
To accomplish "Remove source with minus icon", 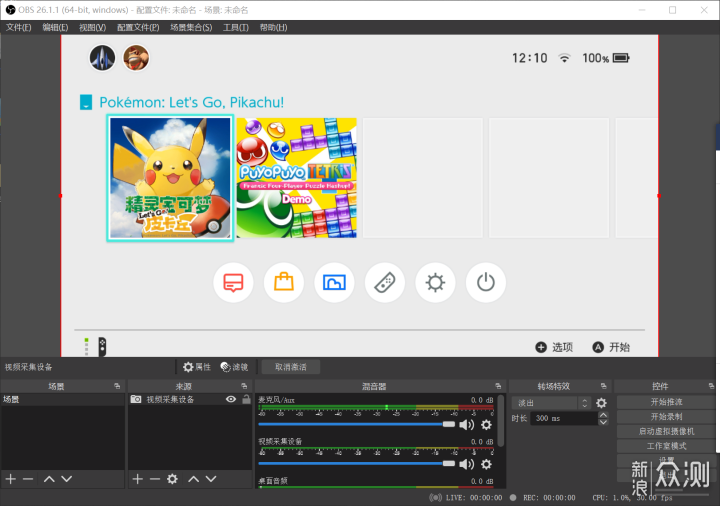I will point(155,479).
